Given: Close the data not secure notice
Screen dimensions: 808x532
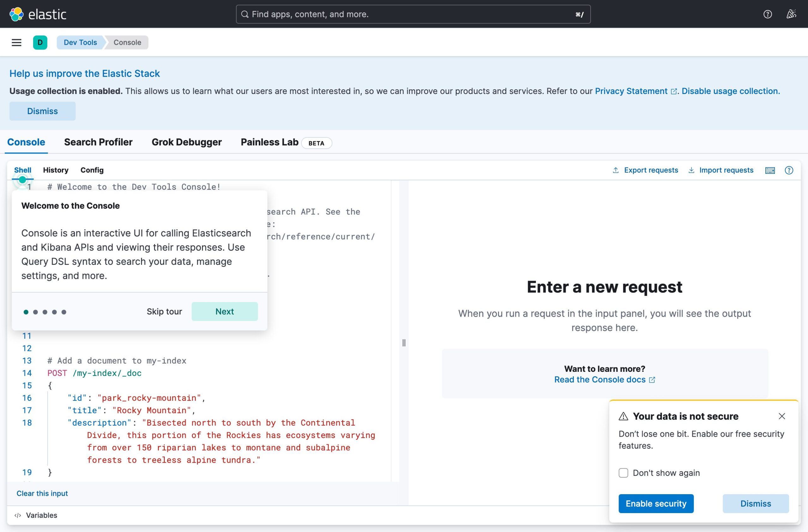Looking at the screenshot, I should click(x=782, y=416).
